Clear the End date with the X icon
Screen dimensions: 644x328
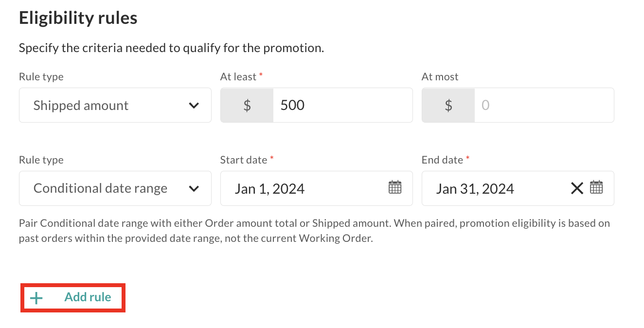[x=577, y=188]
